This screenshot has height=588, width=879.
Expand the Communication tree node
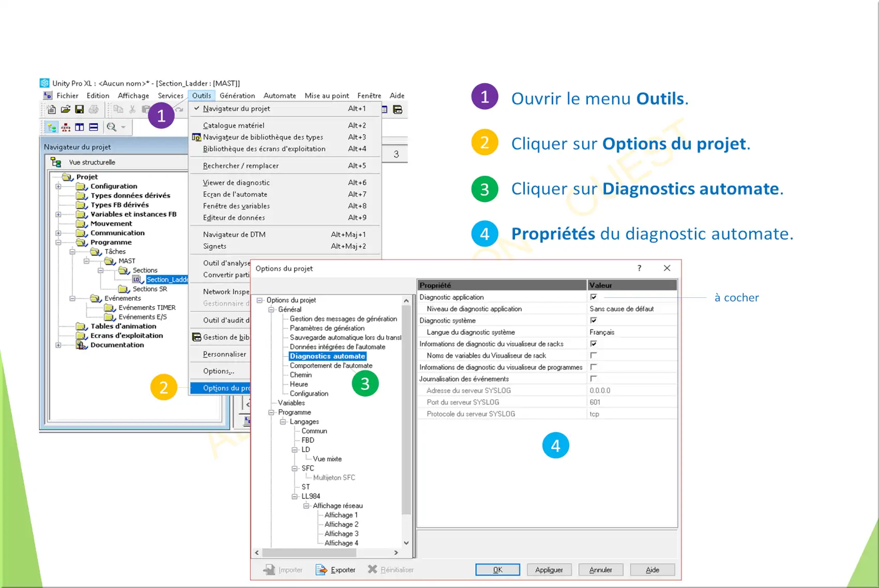pyautogui.click(x=58, y=233)
